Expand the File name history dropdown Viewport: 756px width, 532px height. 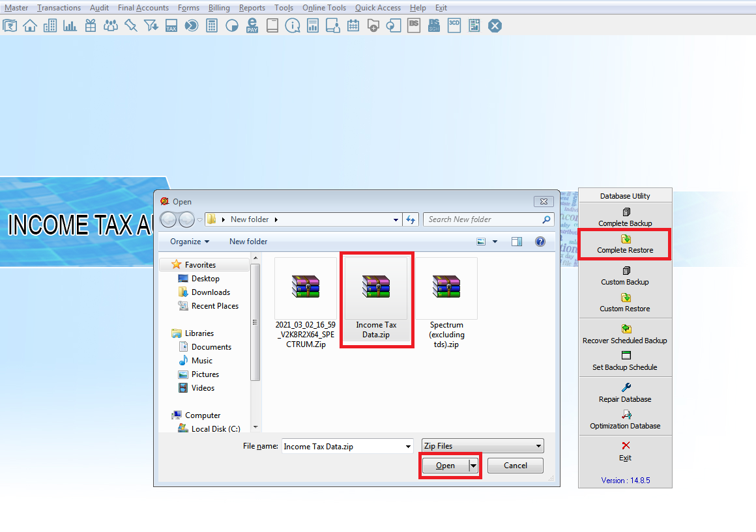pos(409,446)
